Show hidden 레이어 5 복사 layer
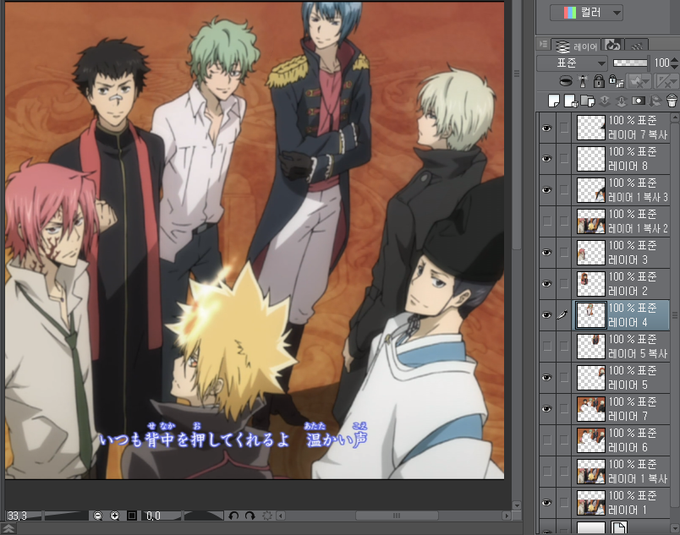 tap(547, 346)
